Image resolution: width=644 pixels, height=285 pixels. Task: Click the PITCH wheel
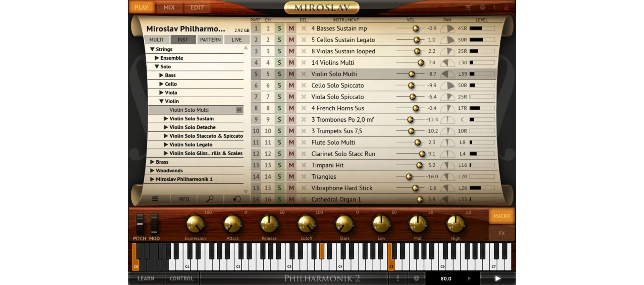pyautogui.click(x=140, y=224)
